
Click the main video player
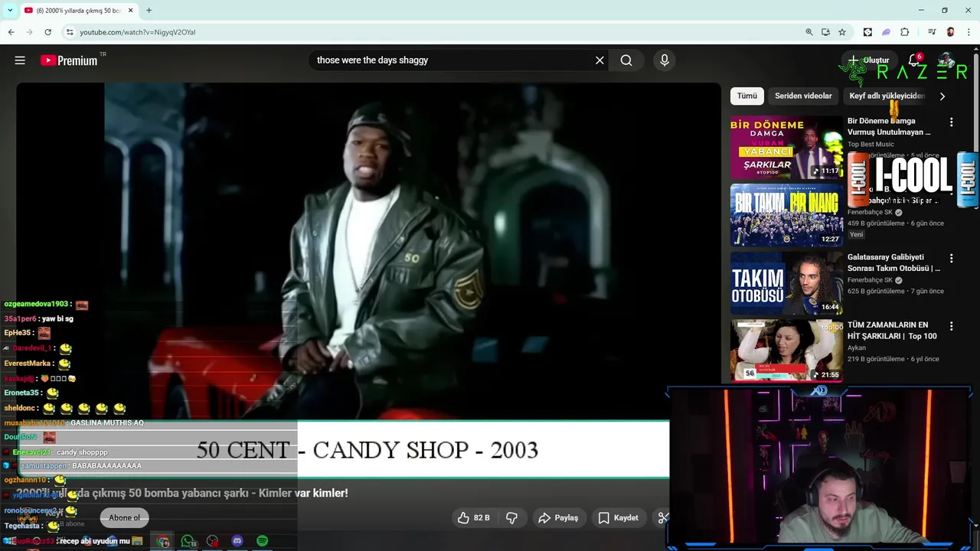click(x=368, y=280)
